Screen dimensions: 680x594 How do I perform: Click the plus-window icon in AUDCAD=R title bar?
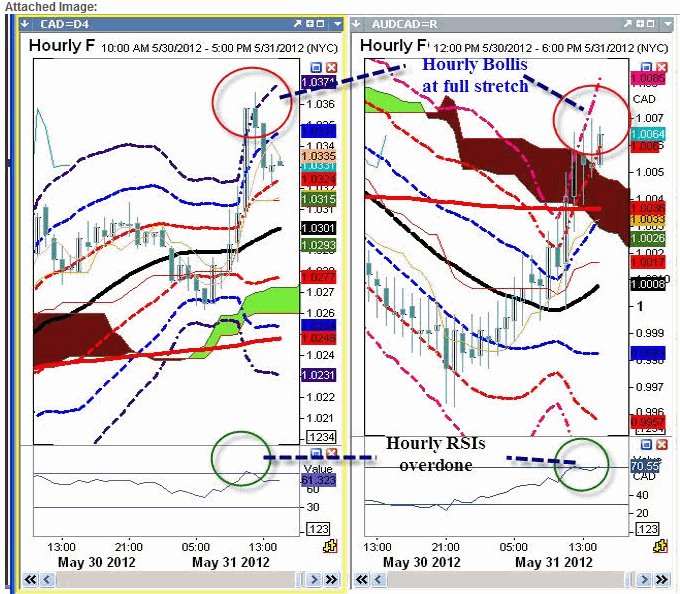(x=640, y=24)
